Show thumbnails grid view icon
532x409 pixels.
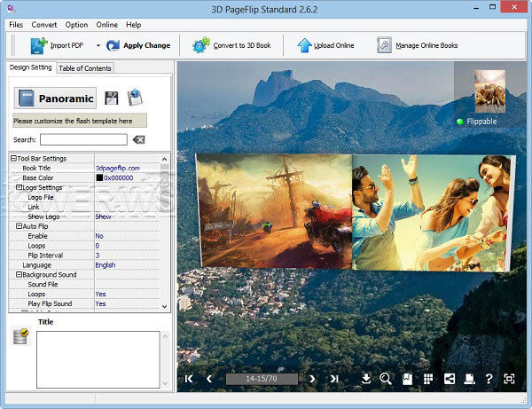(427, 379)
